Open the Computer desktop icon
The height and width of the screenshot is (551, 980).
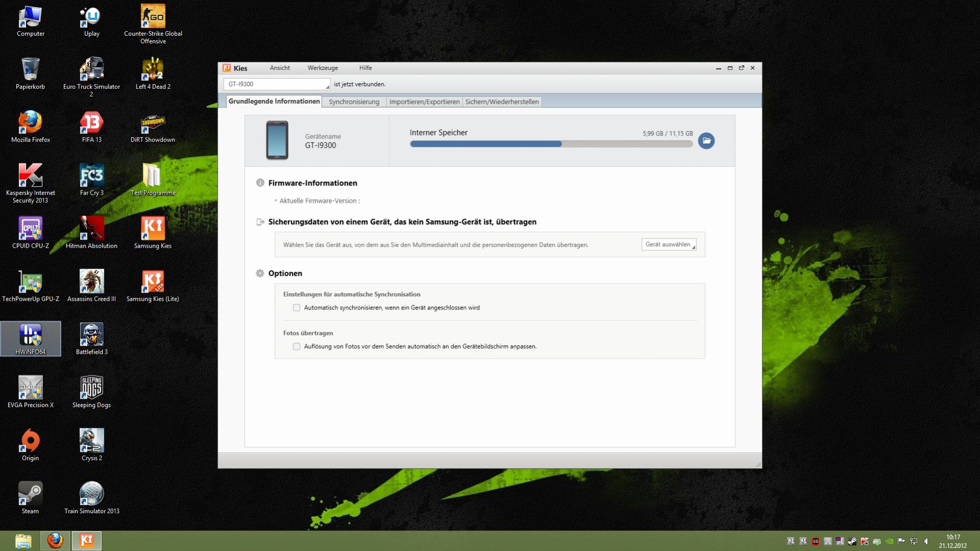point(31,22)
